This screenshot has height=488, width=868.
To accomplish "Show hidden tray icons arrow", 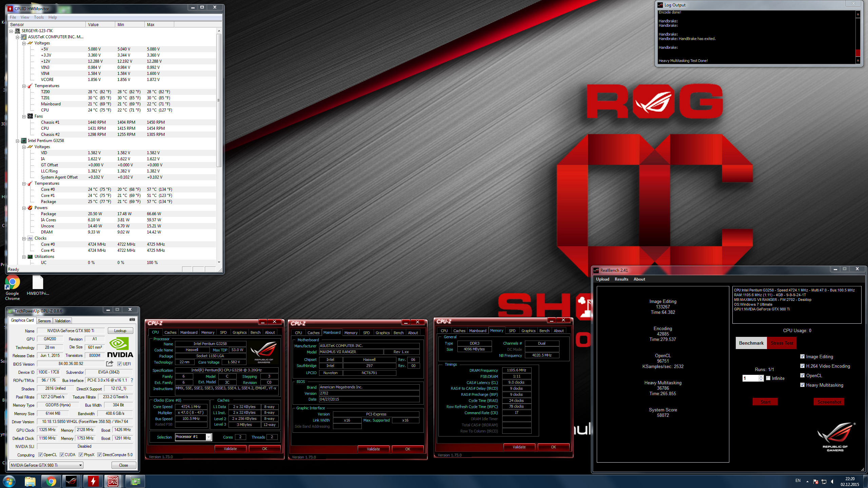I will (x=807, y=482).
